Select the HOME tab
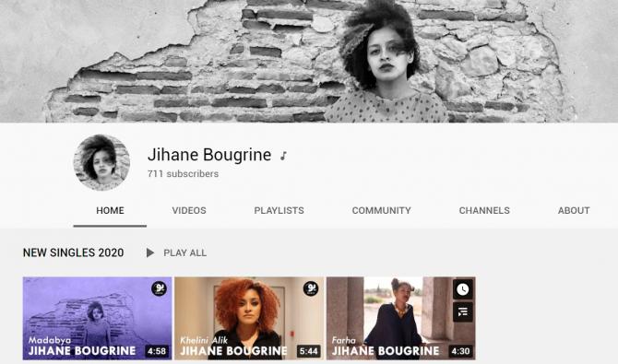This screenshot has width=618, height=364. coord(110,211)
